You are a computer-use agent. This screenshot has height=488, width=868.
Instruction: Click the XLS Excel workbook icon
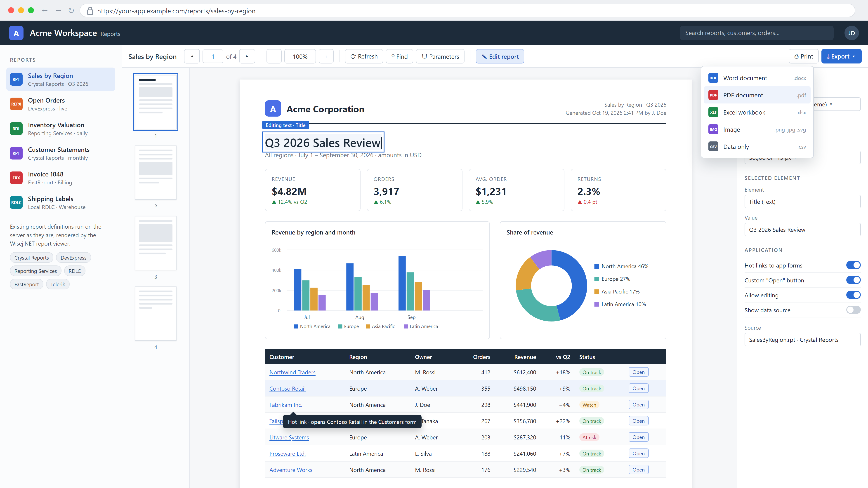coord(713,112)
